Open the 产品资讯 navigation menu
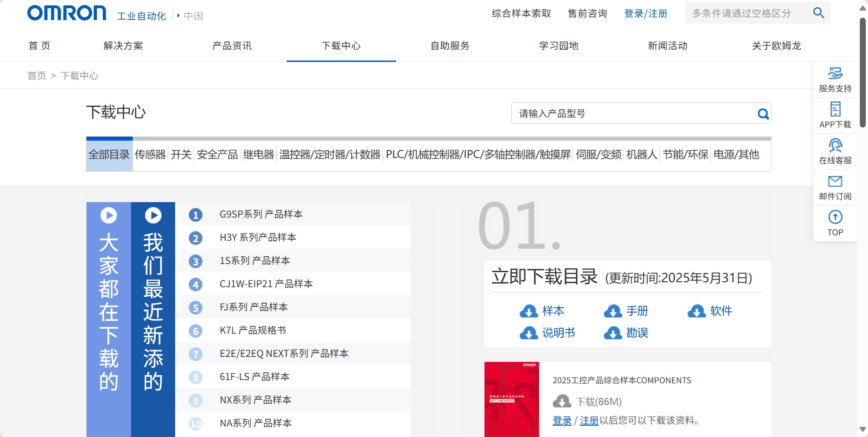This screenshot has height=437, width=868. click(x=232, y=46)
